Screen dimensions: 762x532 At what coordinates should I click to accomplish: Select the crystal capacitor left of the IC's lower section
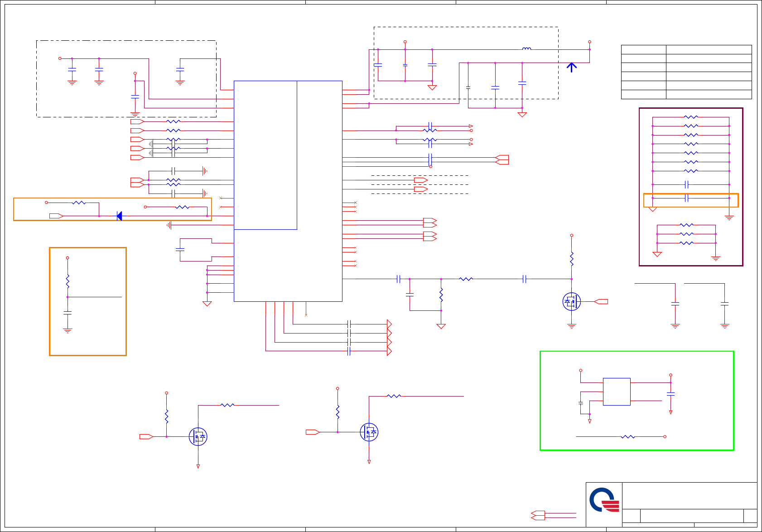pyautogui.click(x=180, y=250)
